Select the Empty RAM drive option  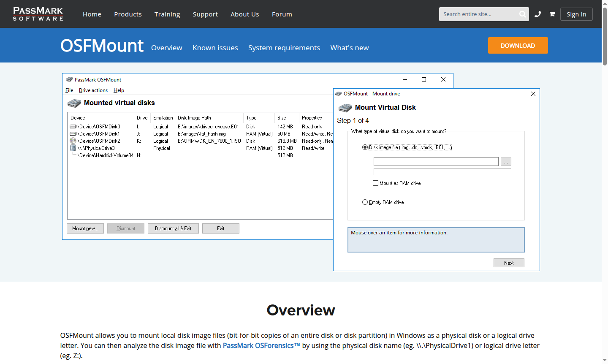point(365,202)
